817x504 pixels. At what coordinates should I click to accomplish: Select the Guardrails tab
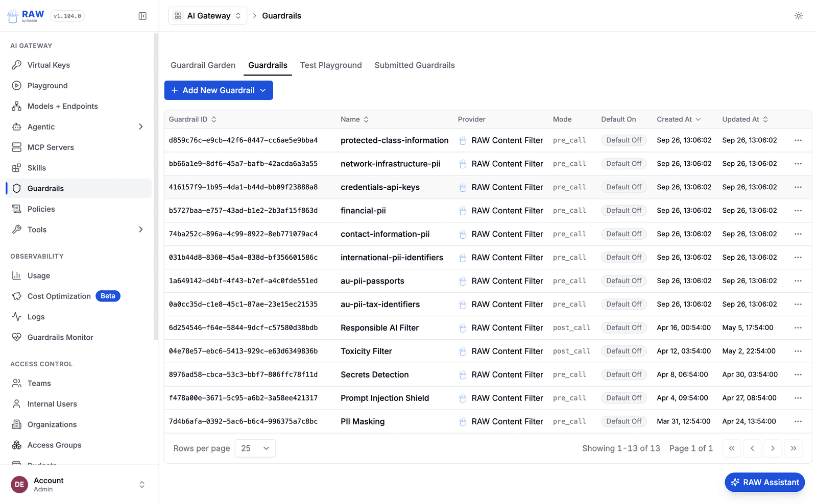pyautogui.click(x=268, y=65)
